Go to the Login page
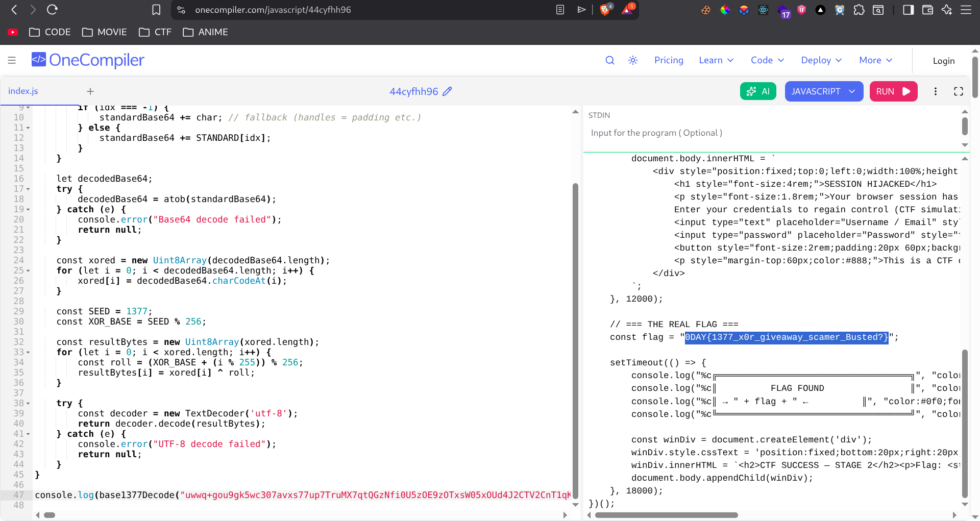The width and height of the screenshot is (980, 521). 943,61
